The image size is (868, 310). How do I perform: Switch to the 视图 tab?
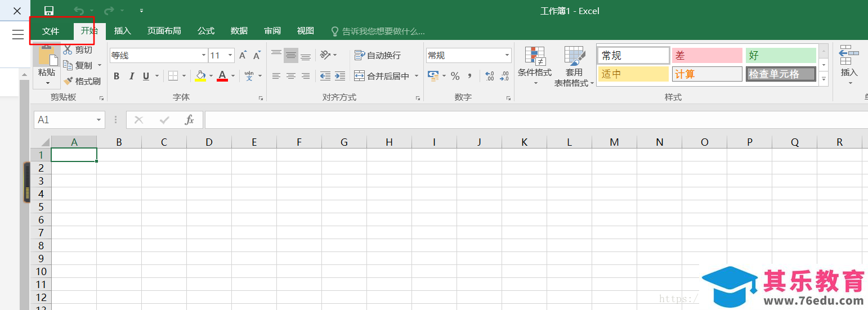306,31
